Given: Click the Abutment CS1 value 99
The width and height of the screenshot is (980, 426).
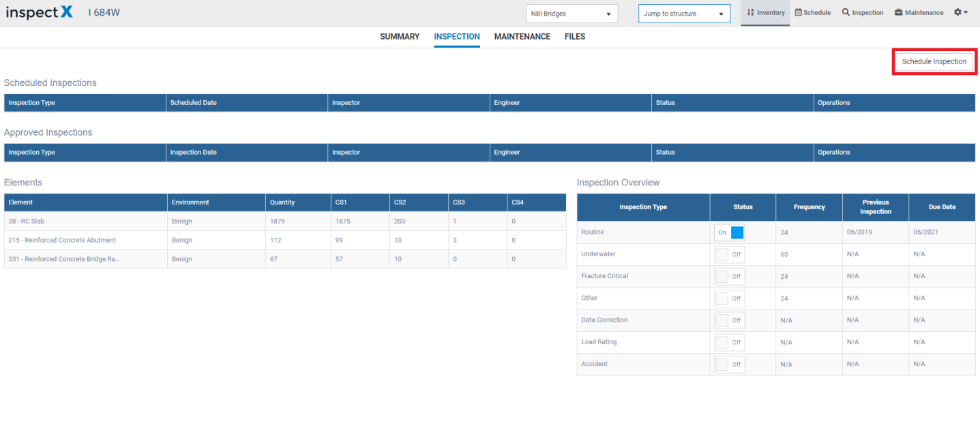Looking at the screenshot, I should [x=340, y=240].
